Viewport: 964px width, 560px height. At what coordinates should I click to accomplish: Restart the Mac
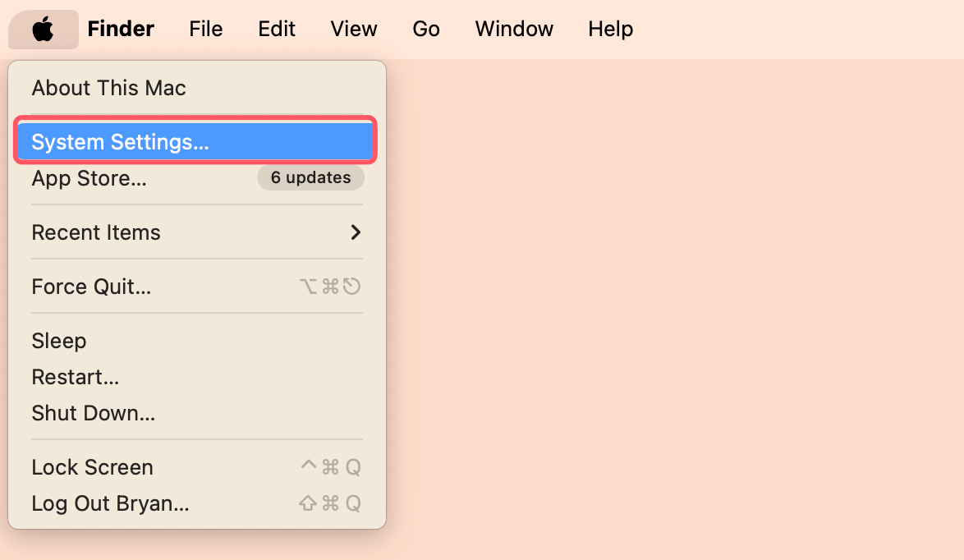[x=75, y=377]
